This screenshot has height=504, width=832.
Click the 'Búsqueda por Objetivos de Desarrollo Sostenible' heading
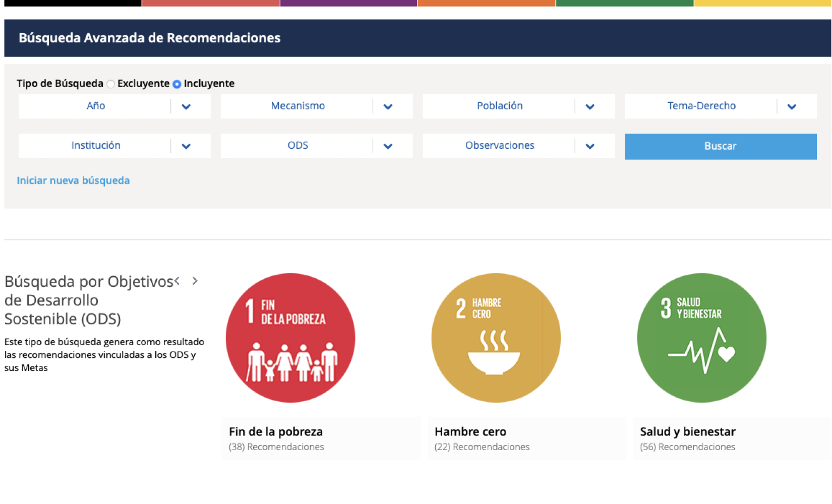click(89, 300)
